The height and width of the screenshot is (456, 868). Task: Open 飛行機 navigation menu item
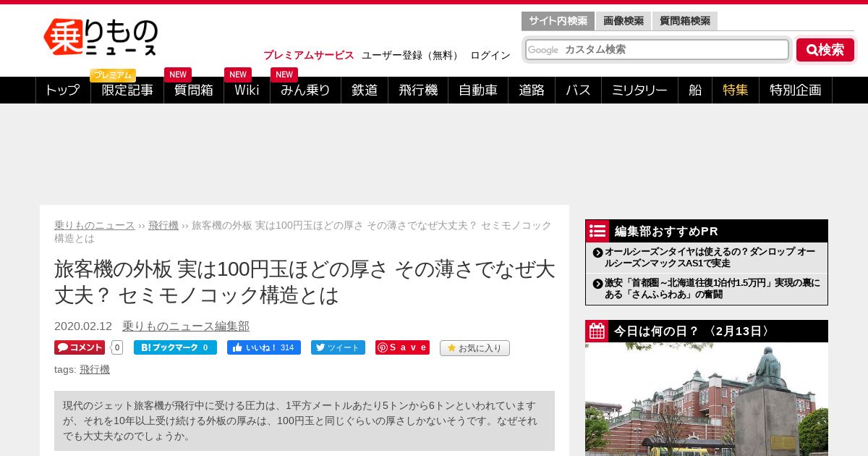pyautogui.click(x=418, y=90)
